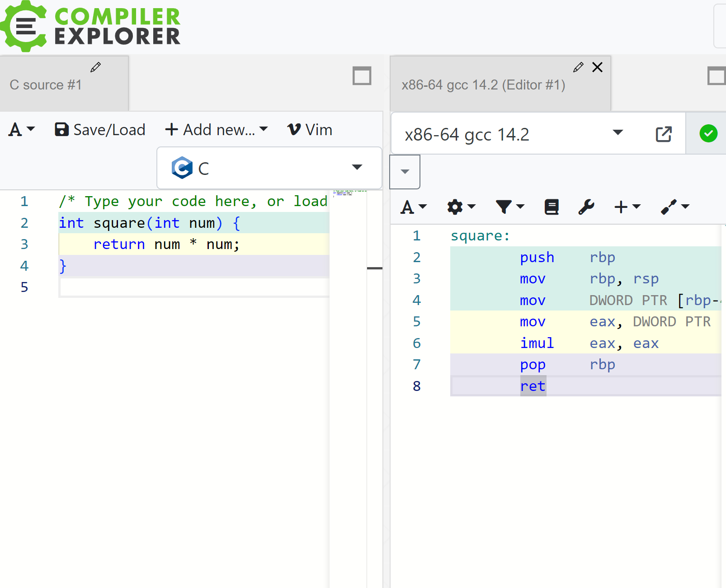Expand the Add new... menu in editor

click(x=217, y=130)
